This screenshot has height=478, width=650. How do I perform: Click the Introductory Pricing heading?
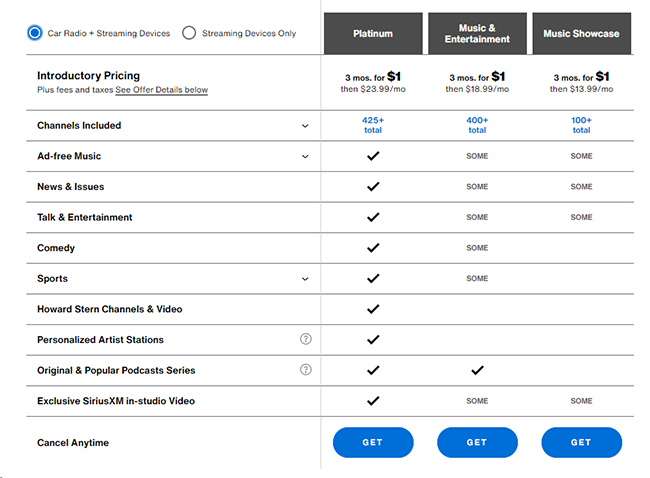[x=88, y=76]
